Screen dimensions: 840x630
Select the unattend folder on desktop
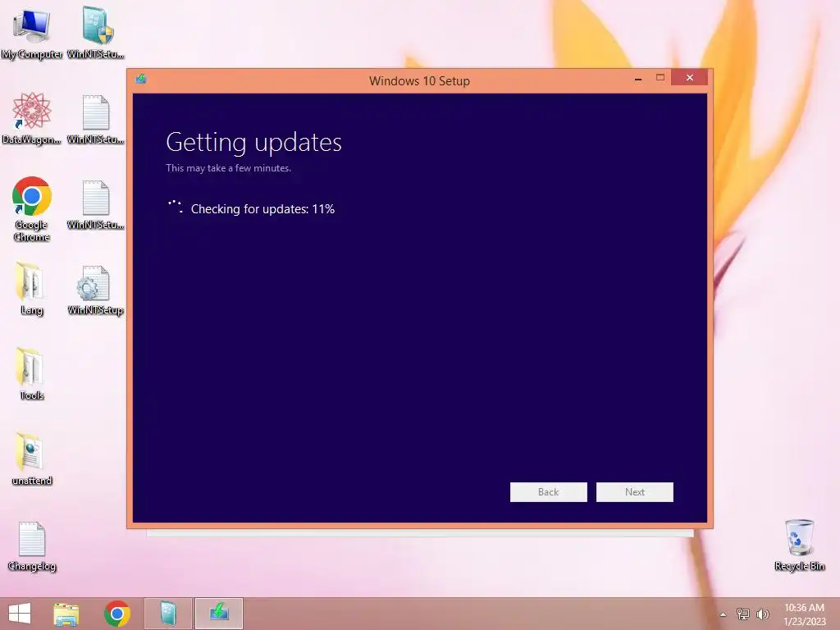click(32, 459)
